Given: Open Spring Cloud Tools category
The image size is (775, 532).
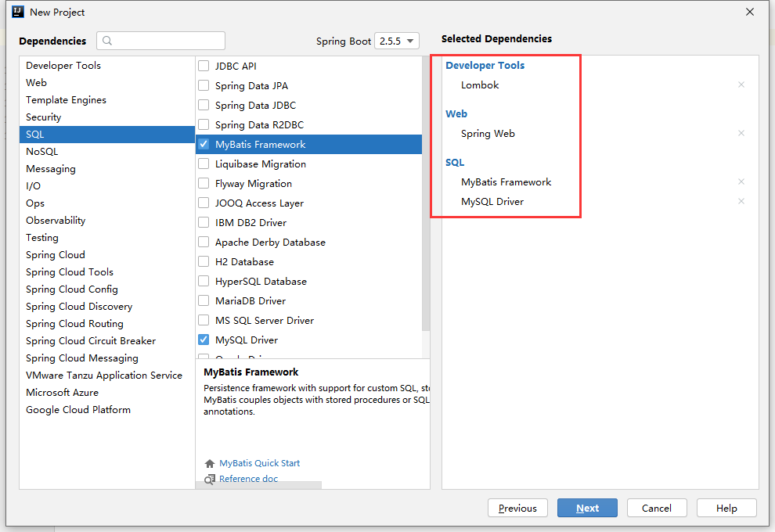Looking at the screenshot, I should click(x=107, y=272).
